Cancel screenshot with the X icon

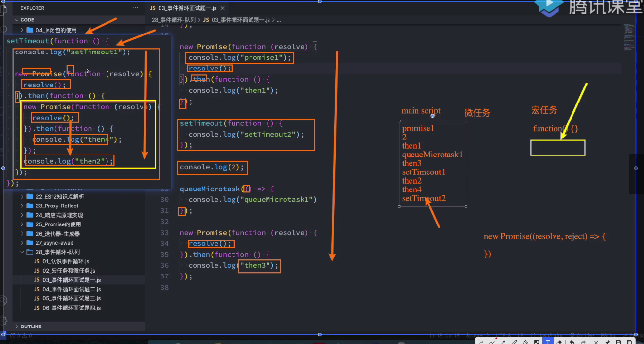coord(596,342)
